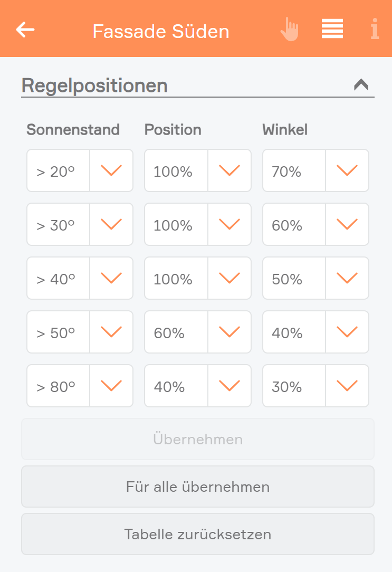
Task: Change the Winkel 60% dropdown
Action: pos(315,224)
